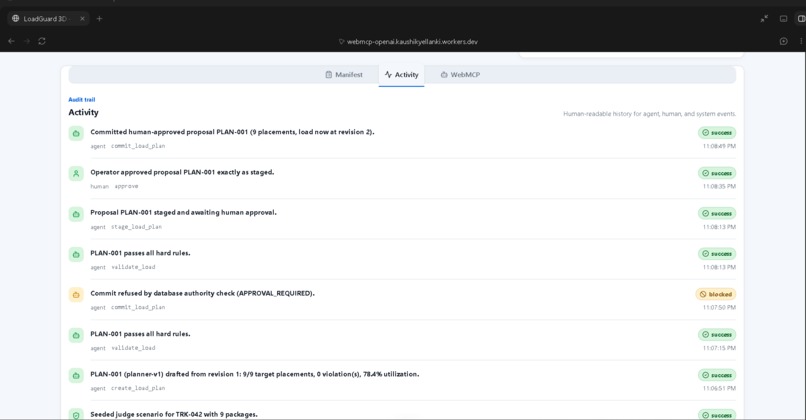The image size is (806, 420).
Task: Switch to the Manifest tab
Action: coord(343,75)
